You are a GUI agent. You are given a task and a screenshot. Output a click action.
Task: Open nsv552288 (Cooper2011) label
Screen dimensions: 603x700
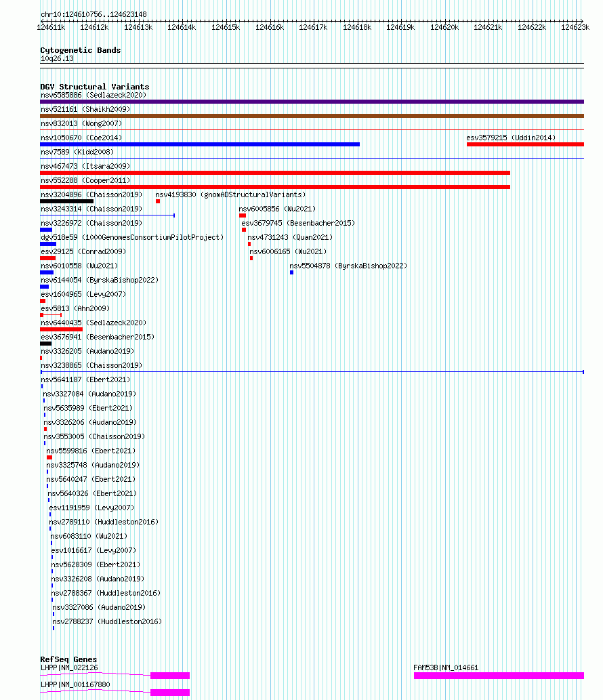tap(85, 181)
